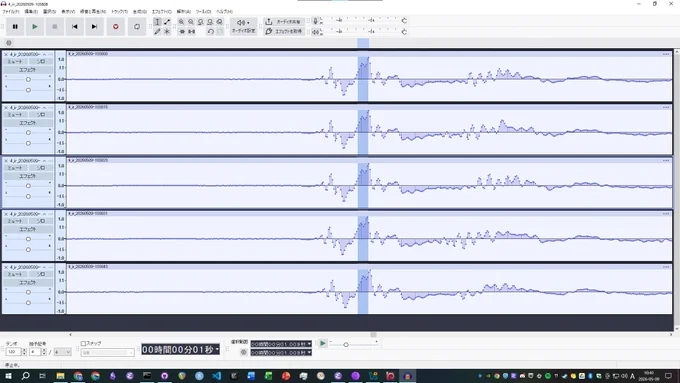Silence the selected audio
Image resolution: width=680 pixels, height=383 pixels.
[191, 32]
